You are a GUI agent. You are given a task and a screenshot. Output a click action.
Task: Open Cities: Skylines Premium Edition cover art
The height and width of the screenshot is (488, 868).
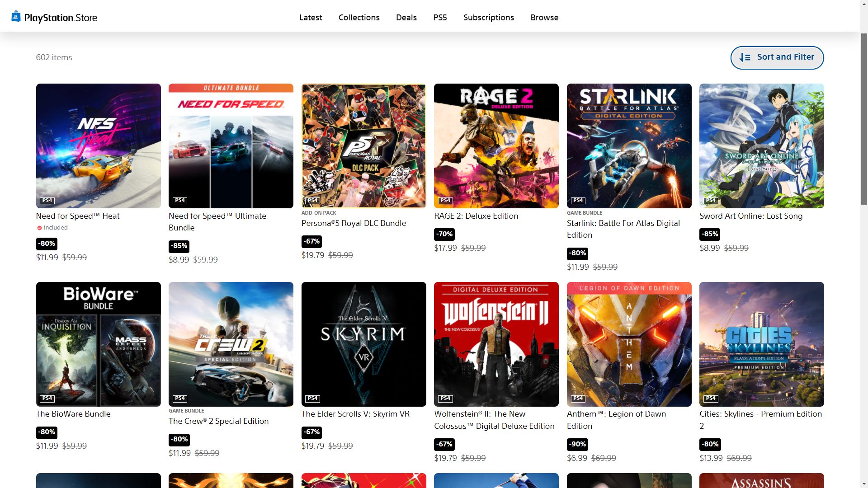point(761,344)
